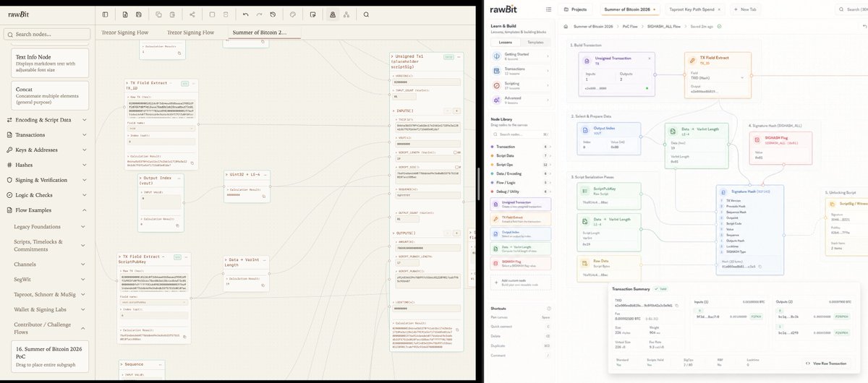The image size is (868, 383).
Task: Toggle the checkbox next to SCRIPT_LENGTH field
Action: tap(454, 152)
